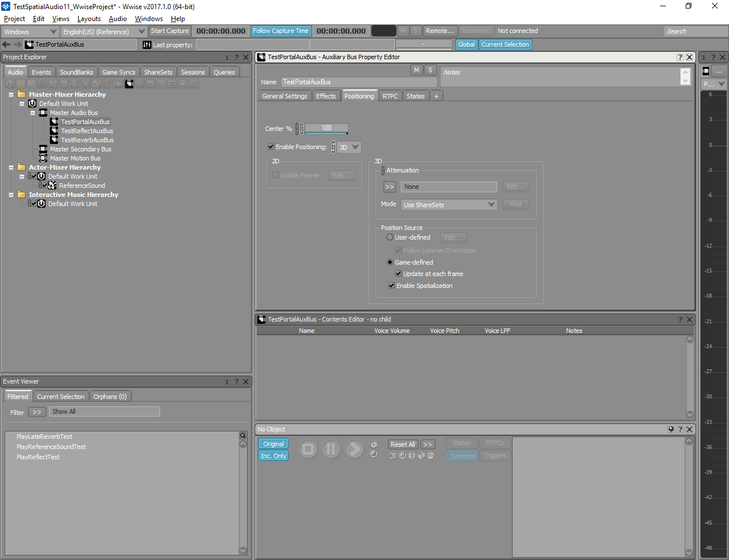
Task: Toggle the Follow Capture Time button
Action: pos(281,31)
